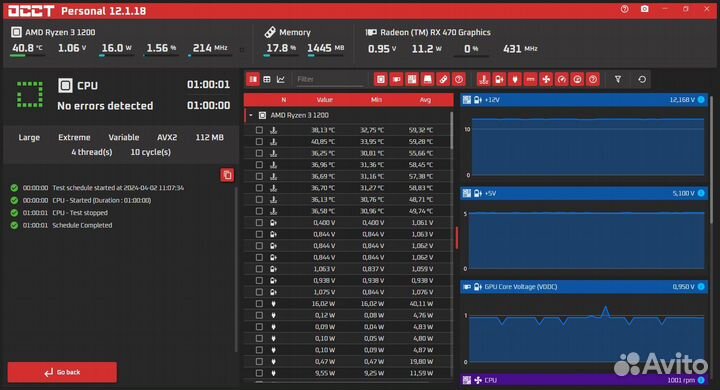Click the 'No errors detected' status text
This screenshot has width=720, height=390.
pos(105,106)
